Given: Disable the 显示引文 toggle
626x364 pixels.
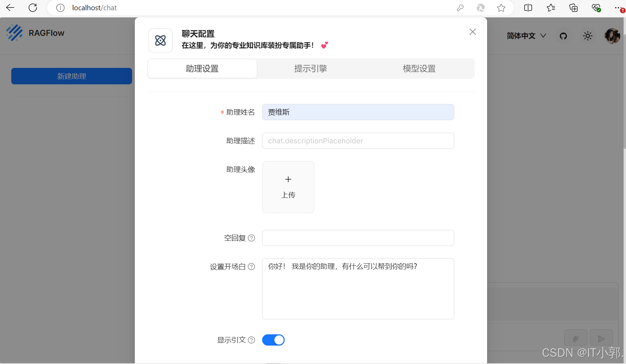Looking at the screenshot, I should [x=273, y=340].
